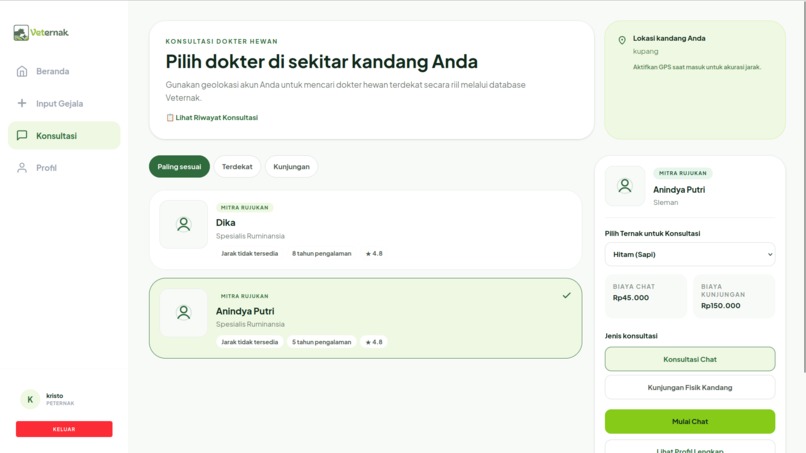This screenshot has height=453, width=806.
Task: Click the Profil person icon
Action: (22, 168)
